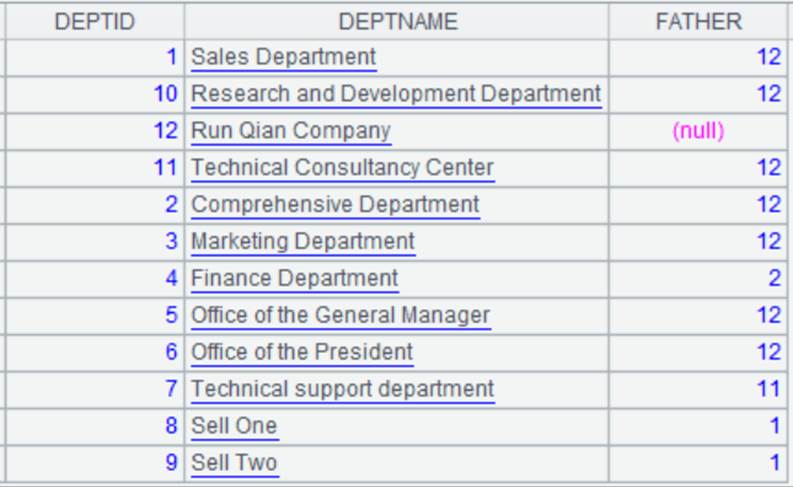The image size is (793, 487).
Task: Click the FATHER column header
Action: 698,22
